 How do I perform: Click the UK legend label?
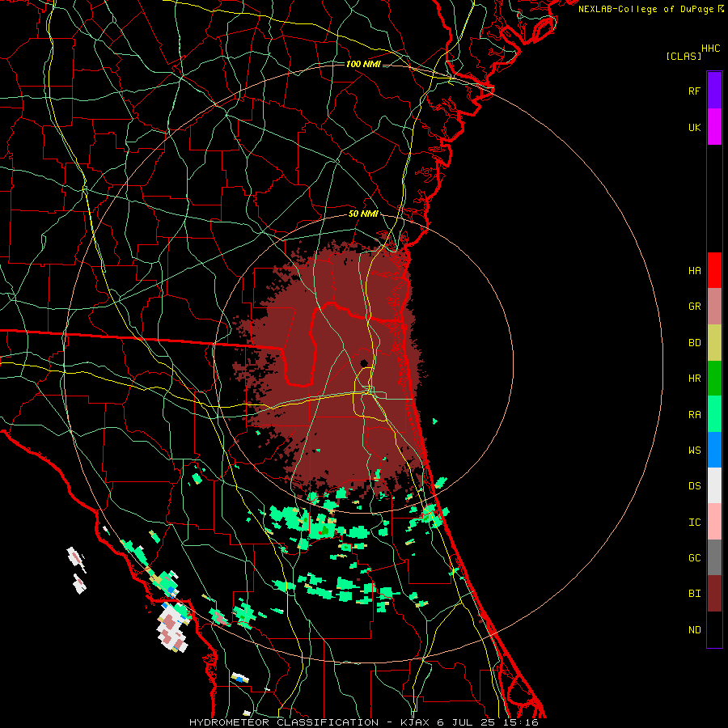[694, 127]
